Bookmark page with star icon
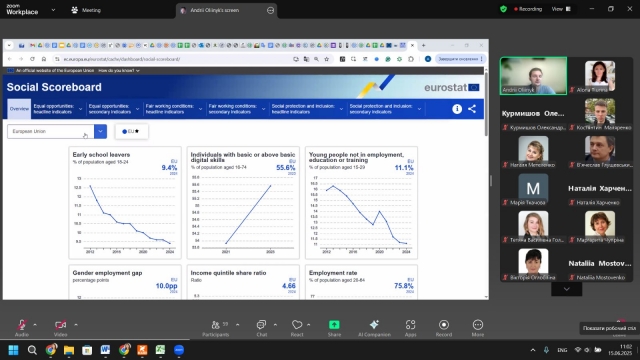This screenshot has height=360, width=640. [x=327, y=59]
